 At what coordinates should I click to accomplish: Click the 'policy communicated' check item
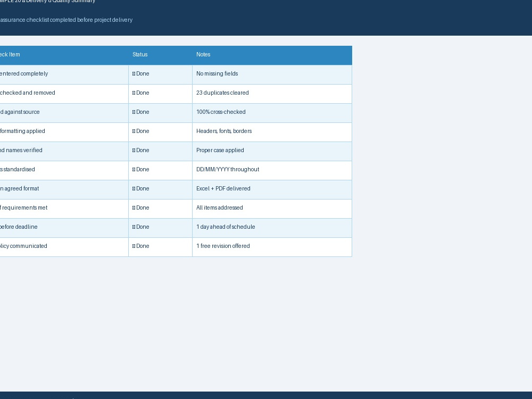64,247
